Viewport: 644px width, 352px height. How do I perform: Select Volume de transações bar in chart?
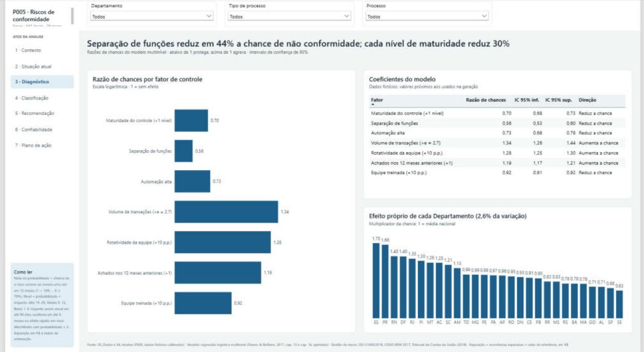[226, 211]
